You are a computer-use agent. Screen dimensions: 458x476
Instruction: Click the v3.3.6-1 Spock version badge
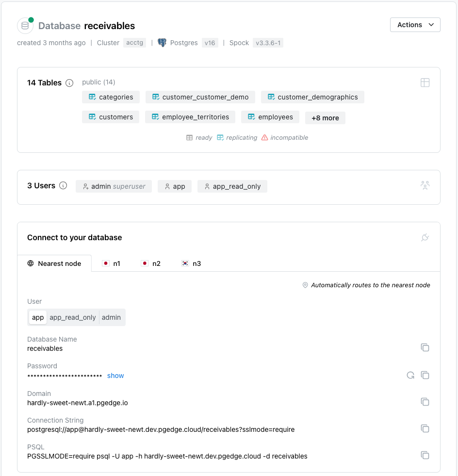pos(268,43)
